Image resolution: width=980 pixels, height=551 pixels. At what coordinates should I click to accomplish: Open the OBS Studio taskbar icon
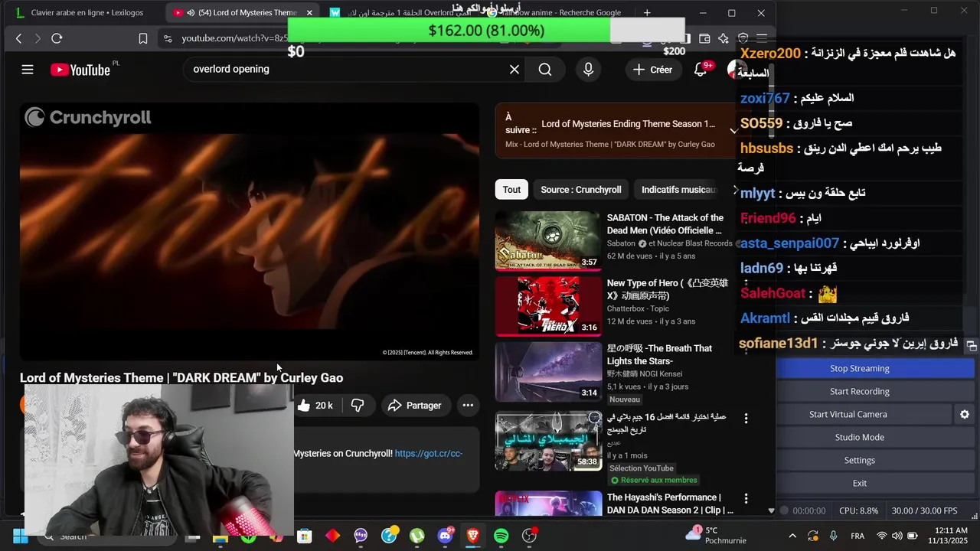[x=530, y=536]
